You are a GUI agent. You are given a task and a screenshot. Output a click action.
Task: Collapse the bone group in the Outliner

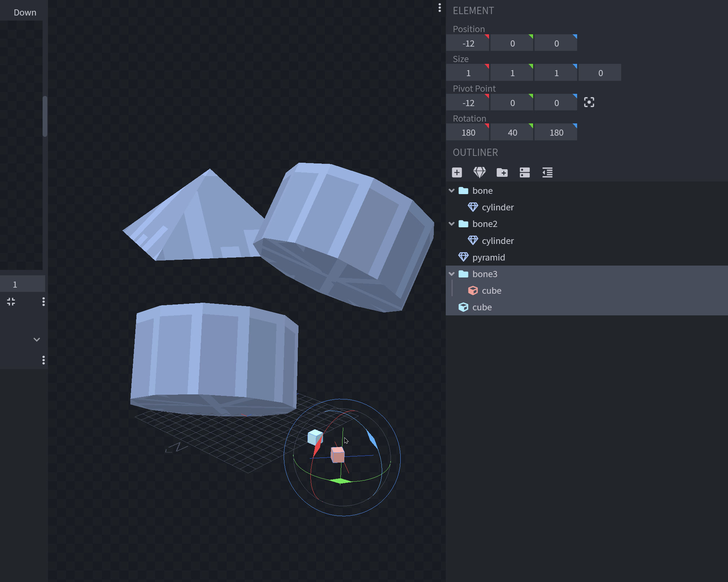[x=452, y=191]
